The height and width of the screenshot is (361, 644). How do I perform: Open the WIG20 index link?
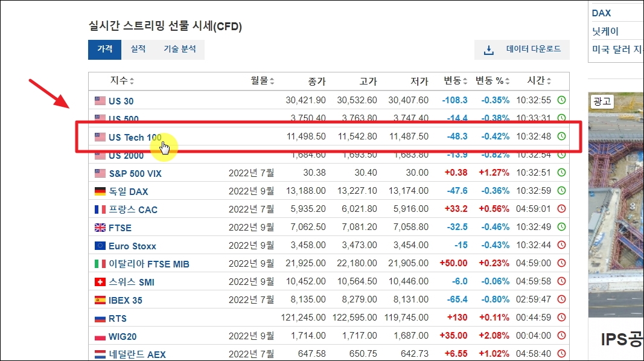(123, 336)
